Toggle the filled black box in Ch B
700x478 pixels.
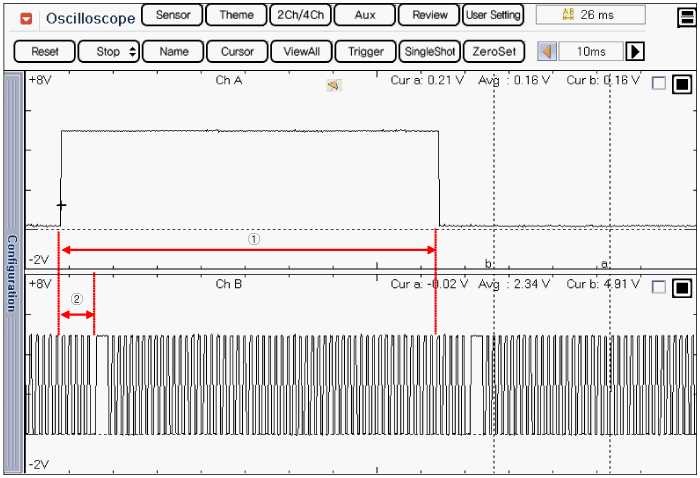(x=682, y=287)
